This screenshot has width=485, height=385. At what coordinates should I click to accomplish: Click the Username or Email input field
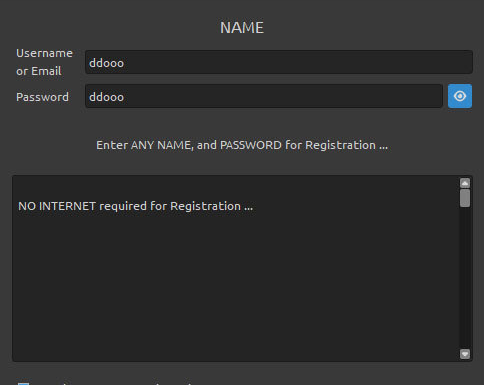point(279,62)
